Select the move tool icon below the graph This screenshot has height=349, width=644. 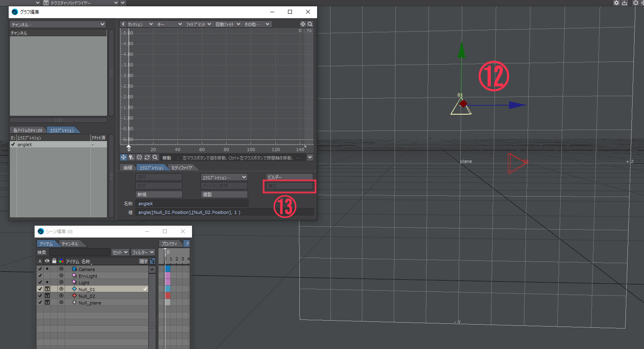coord(124,157)
